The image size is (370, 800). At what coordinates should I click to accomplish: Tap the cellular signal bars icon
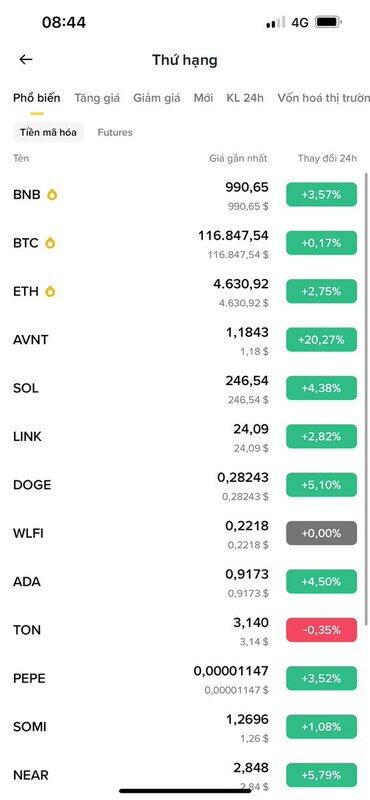pos(276,22)
